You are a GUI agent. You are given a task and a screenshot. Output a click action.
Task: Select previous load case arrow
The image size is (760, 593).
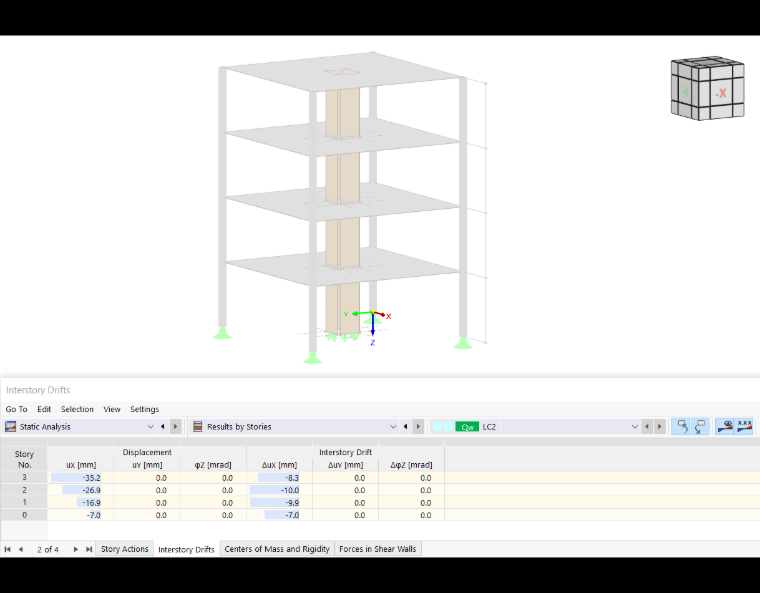tap(647, 427)
